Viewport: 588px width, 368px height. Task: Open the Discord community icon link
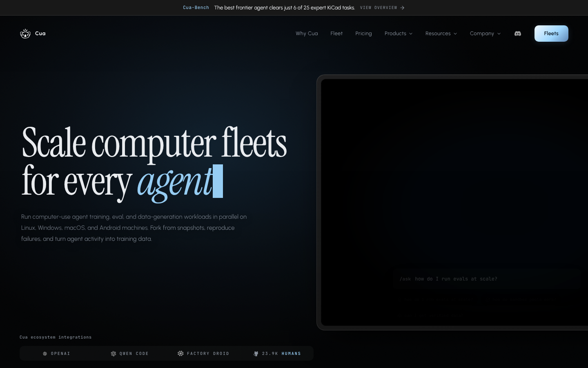click(518, 34)
